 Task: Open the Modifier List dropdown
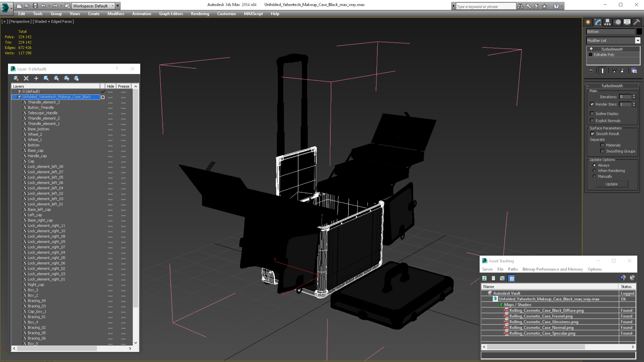638,40
